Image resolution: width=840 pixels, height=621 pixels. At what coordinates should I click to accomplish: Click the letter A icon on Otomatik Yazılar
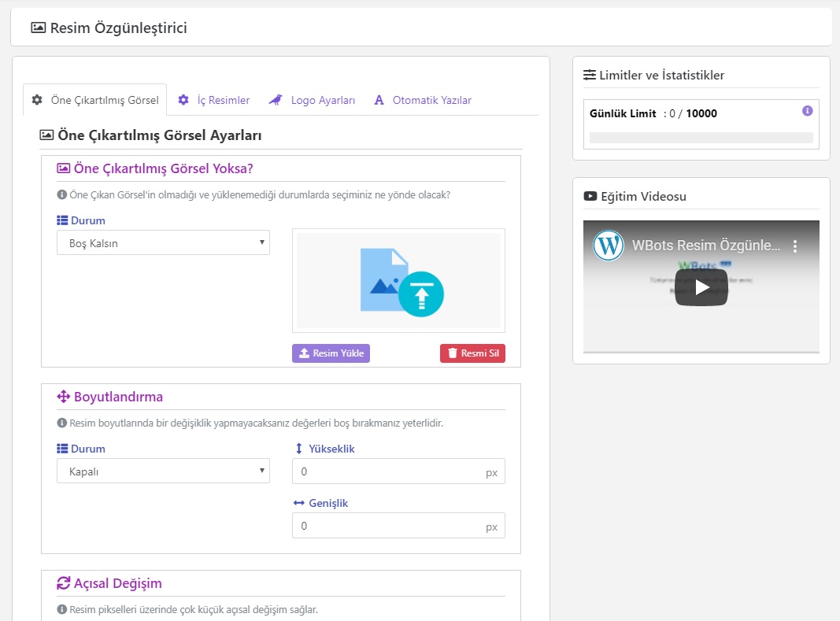coord(379,100)
